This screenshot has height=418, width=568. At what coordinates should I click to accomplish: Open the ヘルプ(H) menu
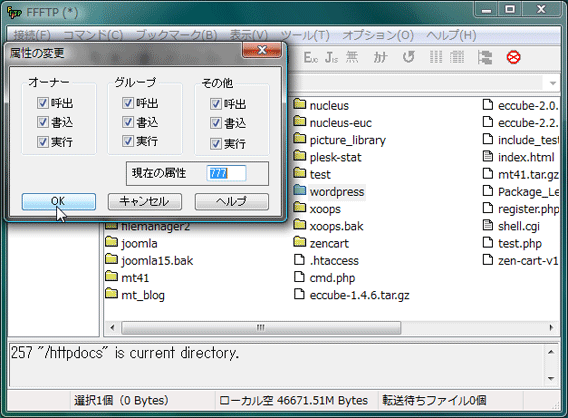point(451,35)
